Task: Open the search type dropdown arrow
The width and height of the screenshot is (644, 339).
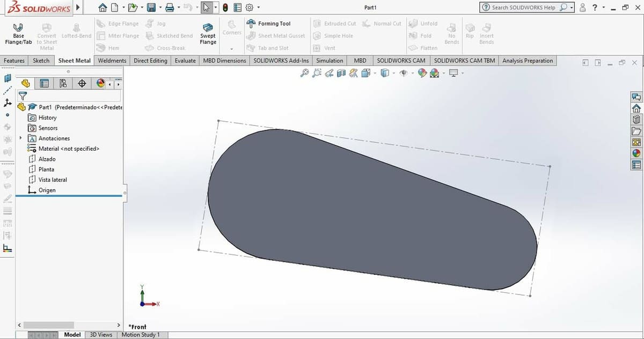Action: coord(572,8)
